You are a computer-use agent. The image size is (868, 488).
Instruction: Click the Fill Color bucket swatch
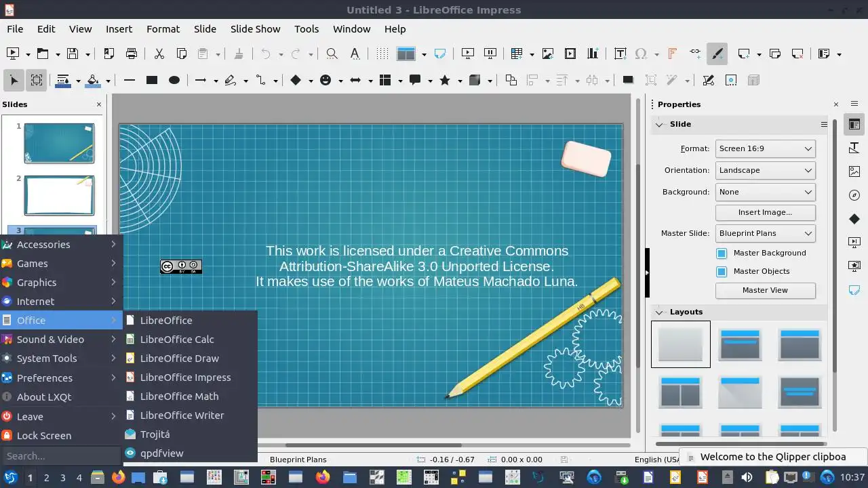point(93,81)
